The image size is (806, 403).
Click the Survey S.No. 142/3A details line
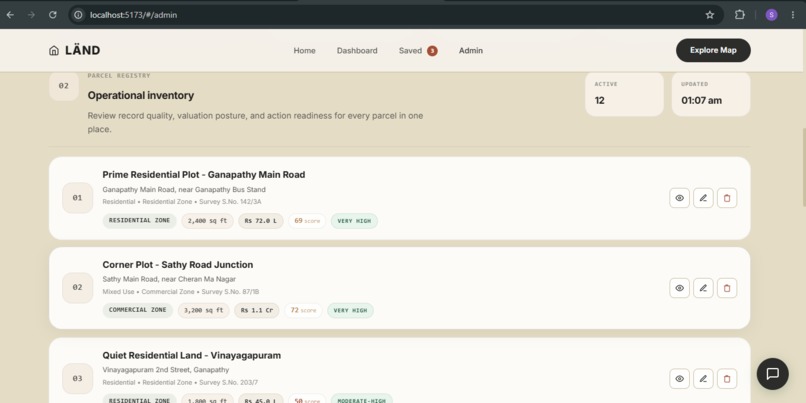pyautogui.click(x=181, y=202)
